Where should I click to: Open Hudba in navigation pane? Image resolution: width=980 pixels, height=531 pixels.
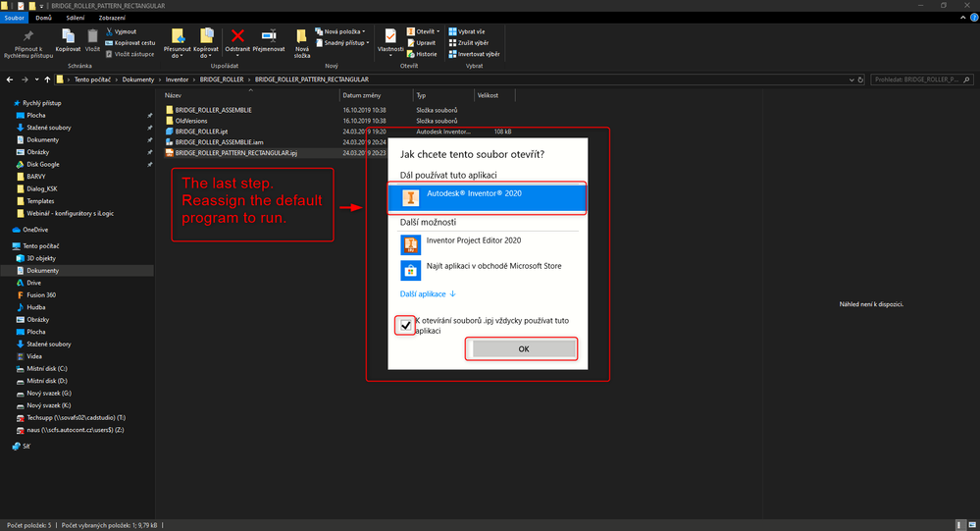(x=35, y=307)
